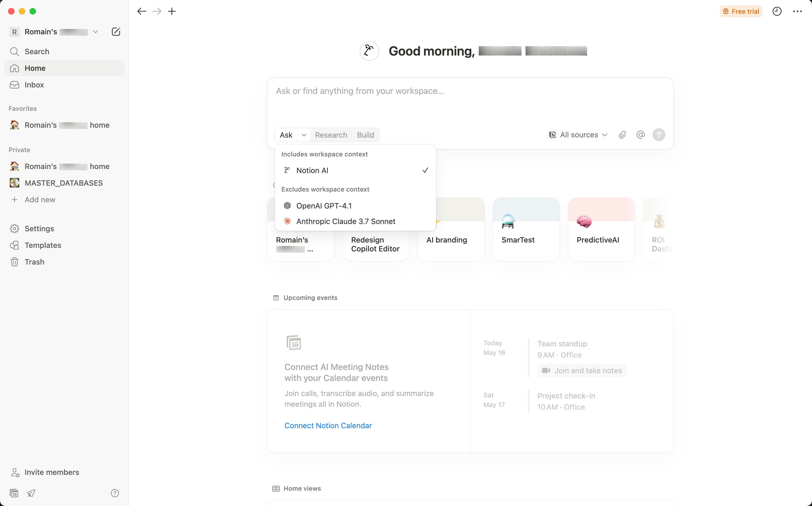Open Search in the sidebar
Viewport: 812px width, 506px height.
pos(64,52)
